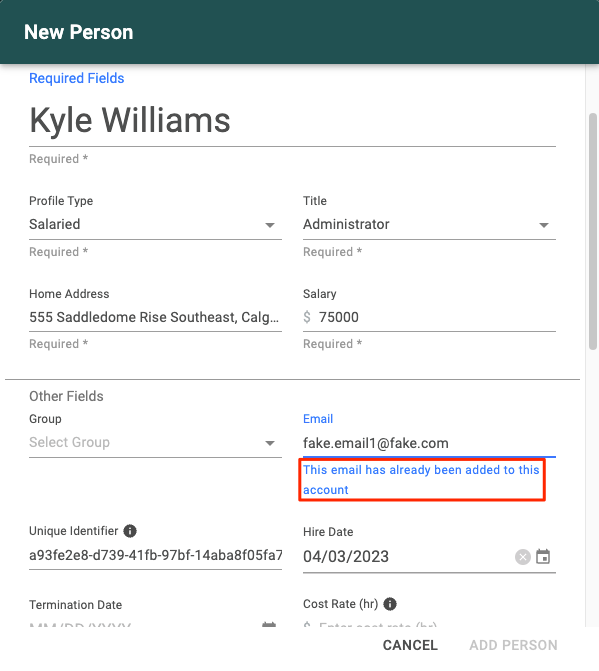Click the Email field label
The image size is (599, 671).
pos(318,419)
